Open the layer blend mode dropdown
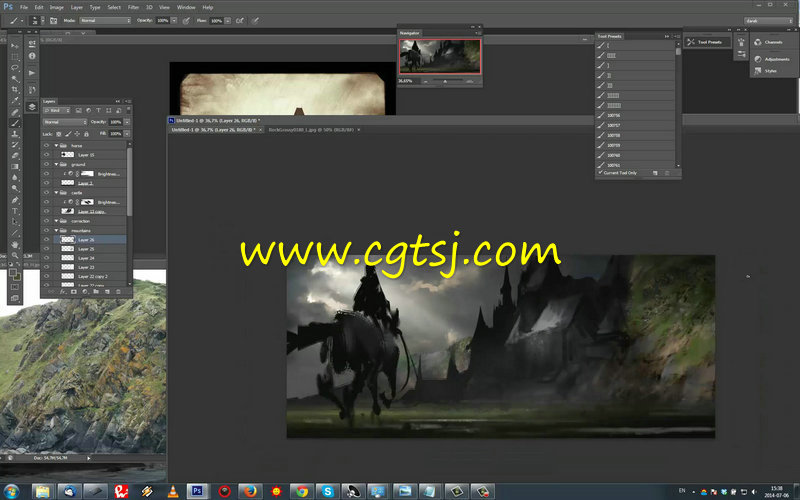Viewport: 800px width, 500px height. tap(65, 122)
